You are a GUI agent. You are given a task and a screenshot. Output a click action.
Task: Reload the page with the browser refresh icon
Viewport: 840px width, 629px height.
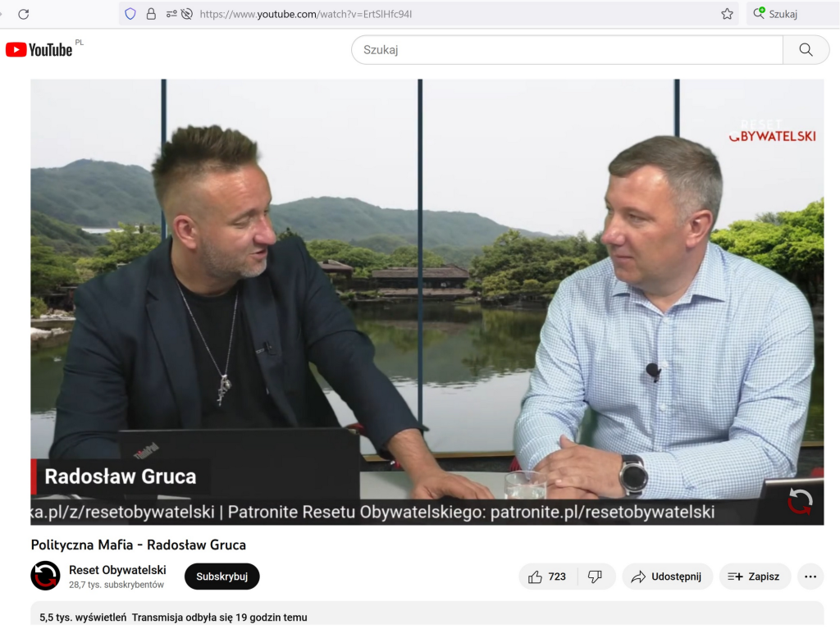coord(24,14)
